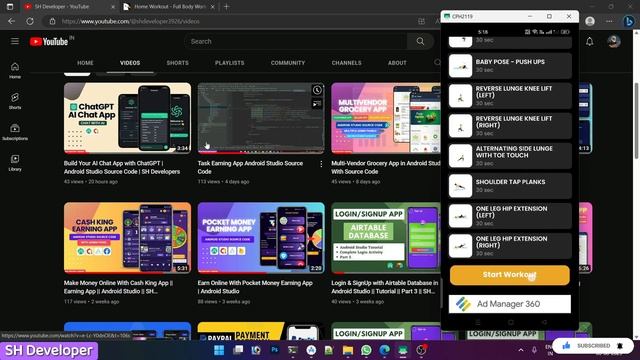This screenshot has height=360, width=640.
Task: Switch to Home Workout browser tab
Action: (169, 7)
